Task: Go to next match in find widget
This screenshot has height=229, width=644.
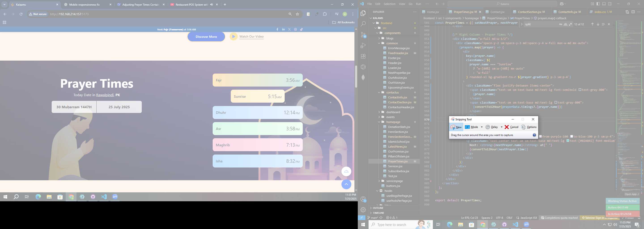Action: pos(598,24)
